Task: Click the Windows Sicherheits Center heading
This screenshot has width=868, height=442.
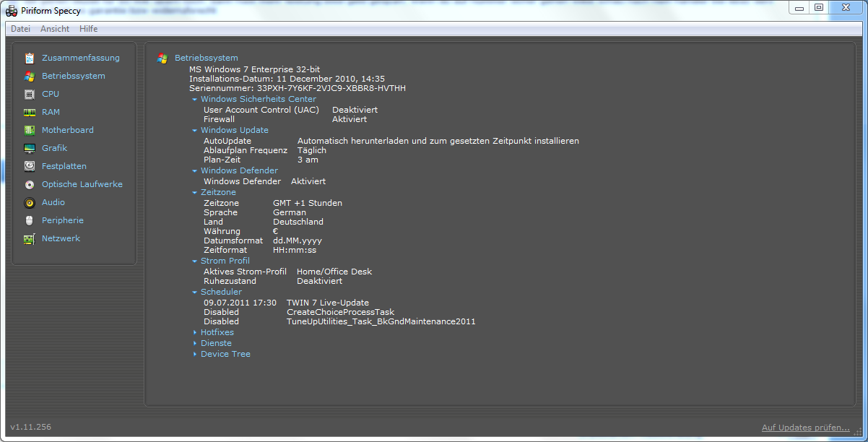Action: pos(259,99)
